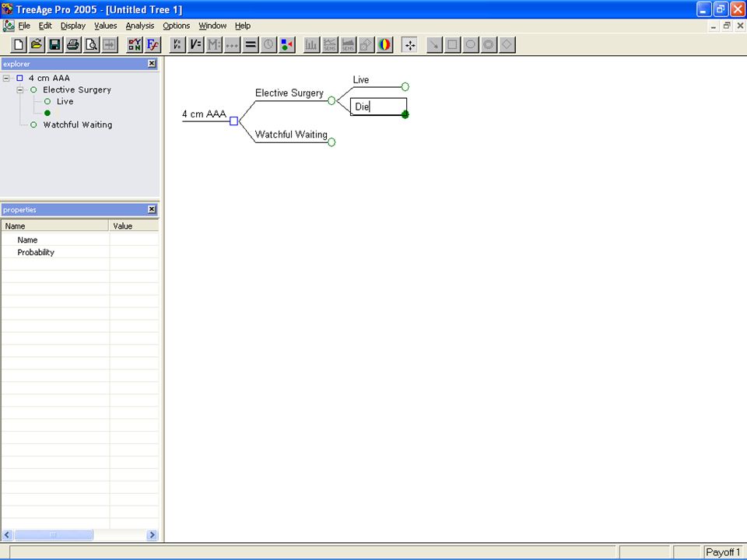747x560 pixels.
Task: Click the red blue green shapes icon
Action: pos(287,45)
